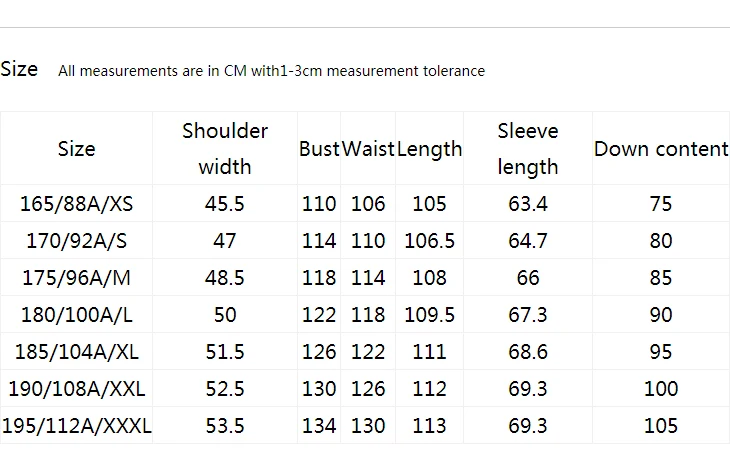This screenshot has width=730, height=461.
Task: Select the 185/104A/XL row label
Action: point(76,352)
